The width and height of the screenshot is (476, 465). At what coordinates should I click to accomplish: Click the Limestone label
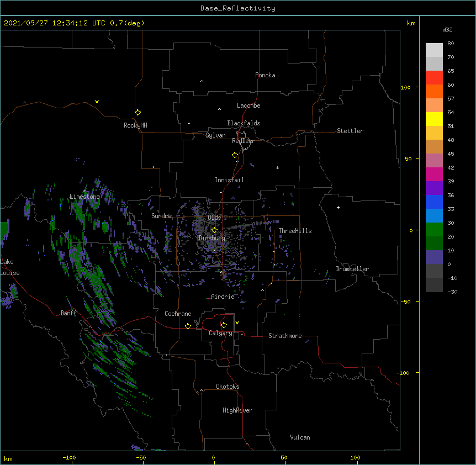point(84,197)
